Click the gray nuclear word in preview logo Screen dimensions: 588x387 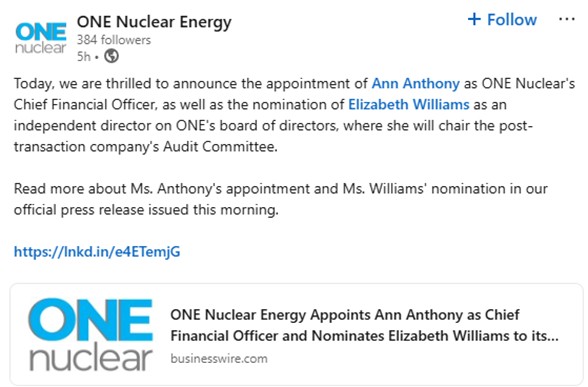[x=91, y=356]
